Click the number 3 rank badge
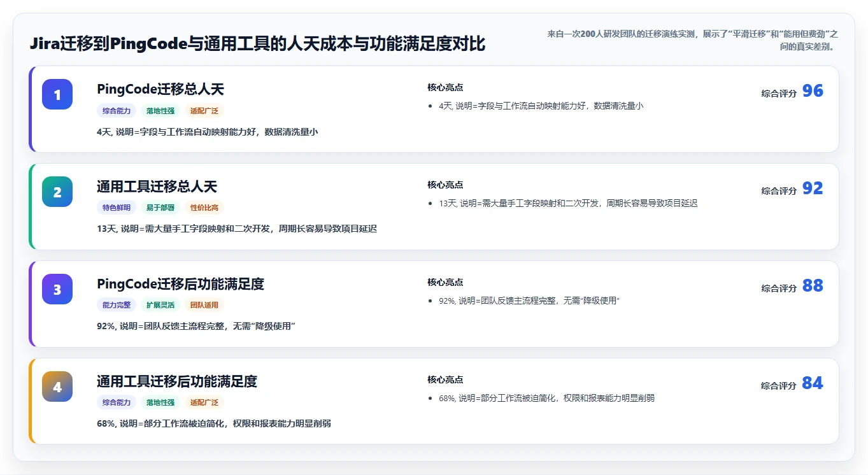 [x=57, y=289]
